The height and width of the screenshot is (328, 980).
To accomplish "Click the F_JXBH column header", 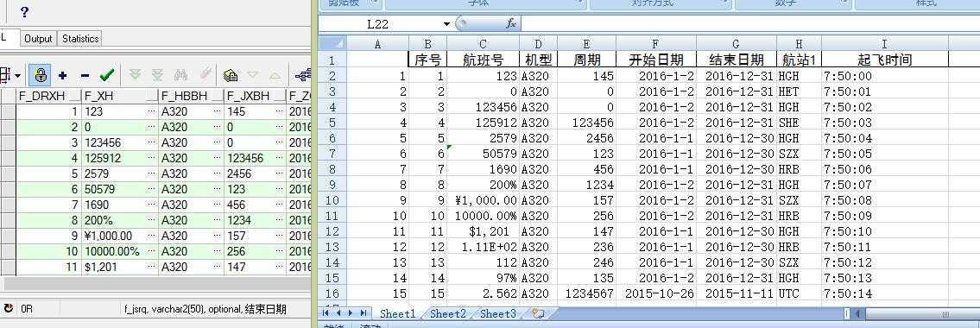I will (255, 96).
